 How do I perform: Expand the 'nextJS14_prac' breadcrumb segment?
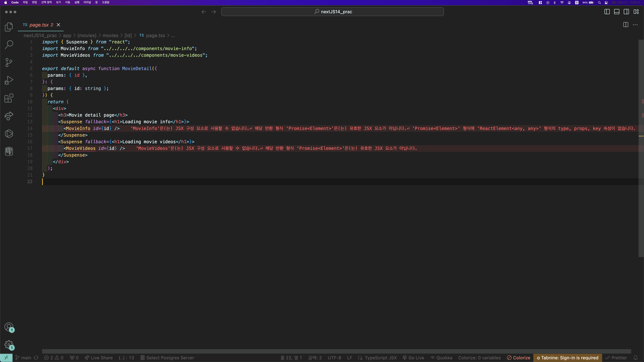pos(40,36)
